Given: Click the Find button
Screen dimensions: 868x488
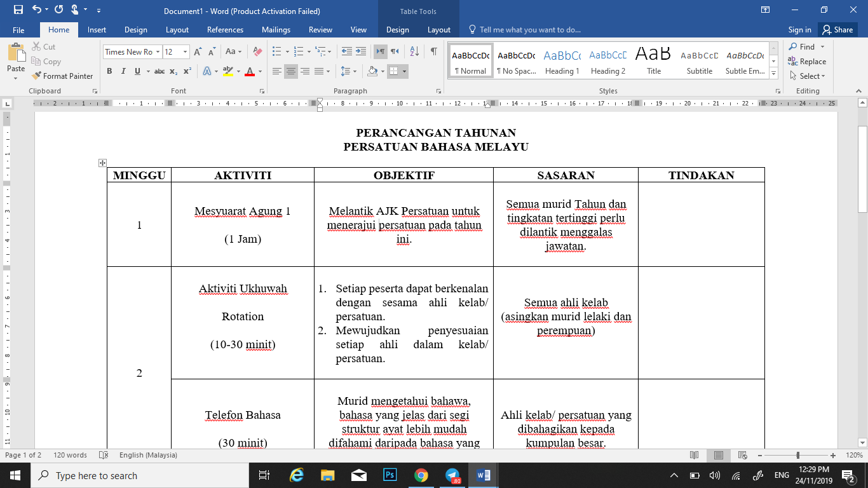Looking at the screenshot, I should [802, 47].
